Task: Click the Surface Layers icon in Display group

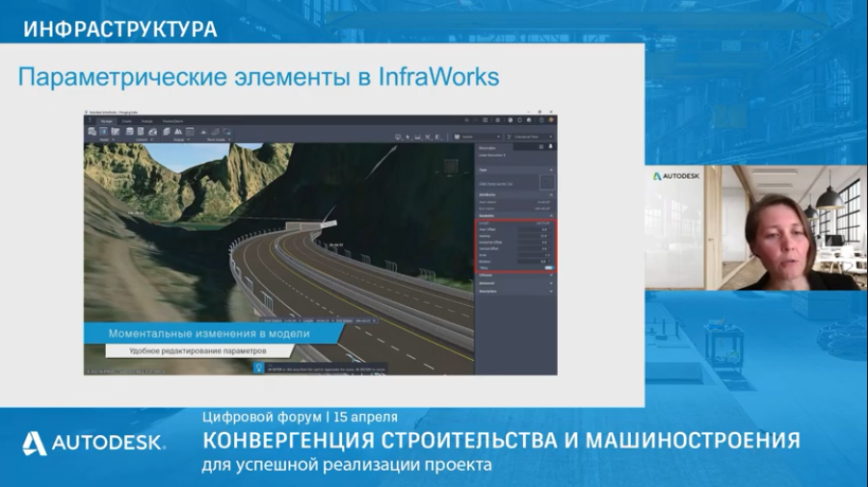Action: 167,131
